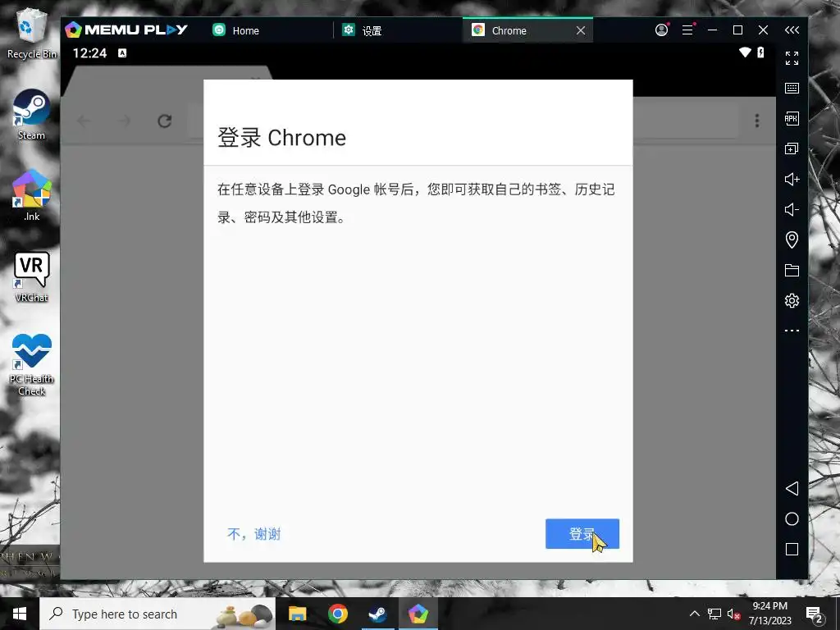840x630 pixels.
Task: Decrease emulator volume
Action: 792,209
